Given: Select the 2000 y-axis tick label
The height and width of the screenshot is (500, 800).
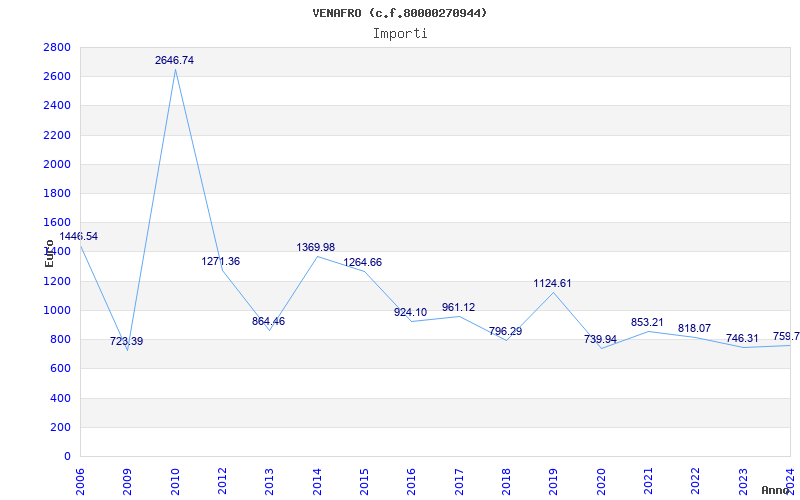Looking at the screenshot, I should coord(57,164).
